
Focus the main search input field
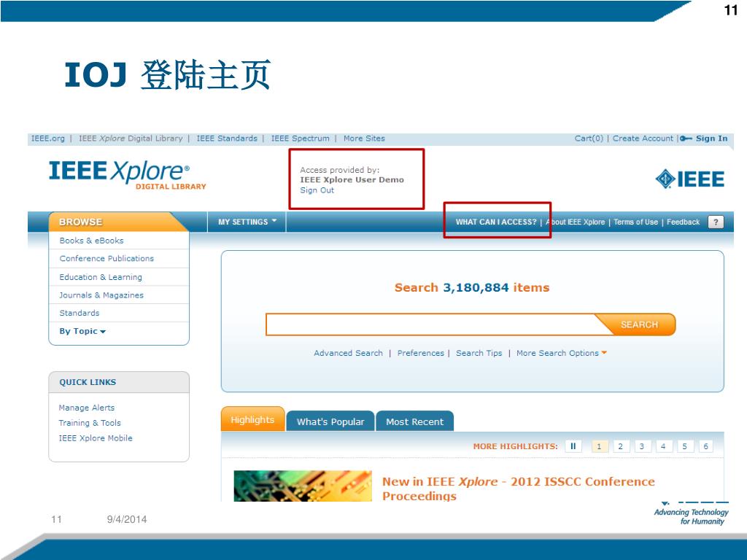[431, 324]
